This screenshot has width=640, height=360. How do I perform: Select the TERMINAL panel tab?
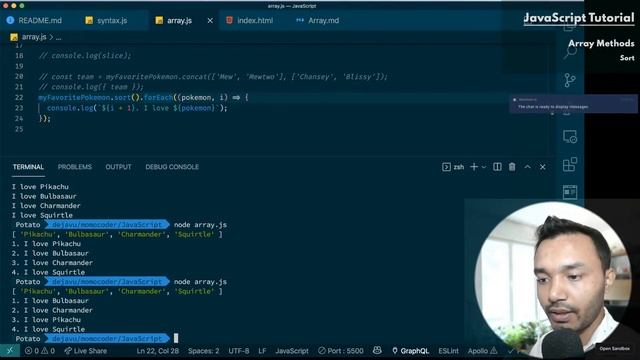28,167
